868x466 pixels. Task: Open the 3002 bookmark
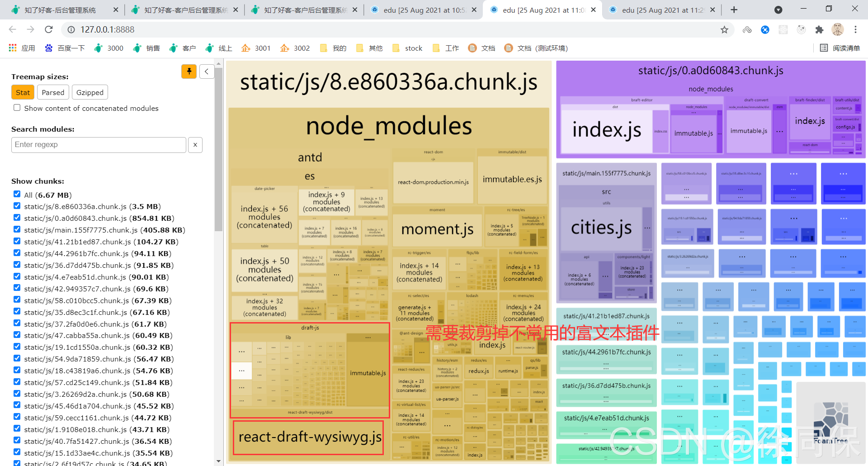click(x=295, y=48)
